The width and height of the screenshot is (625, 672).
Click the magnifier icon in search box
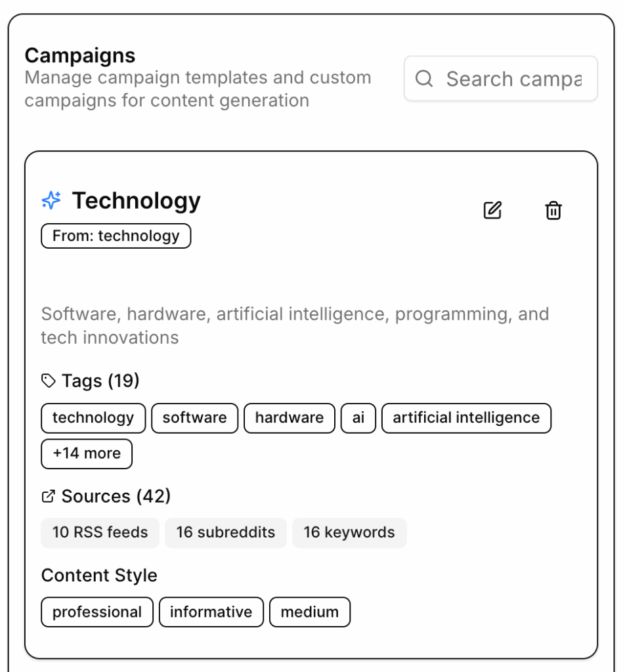(425, 79)
